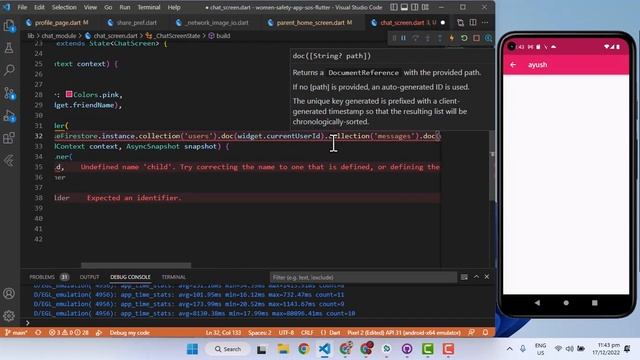Select the Pixel 2 emulator device
Image resolution: width=640 pixels, height=360 pixels.
coord(404,333)
